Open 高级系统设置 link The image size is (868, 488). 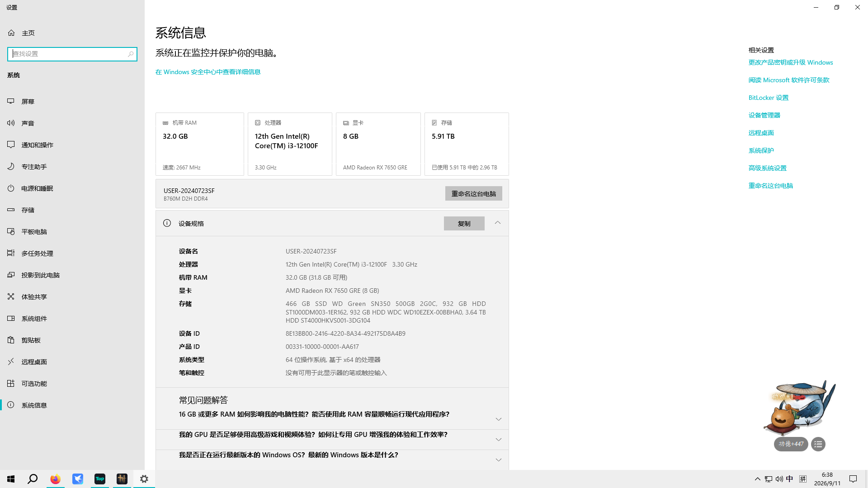(768, 168)
